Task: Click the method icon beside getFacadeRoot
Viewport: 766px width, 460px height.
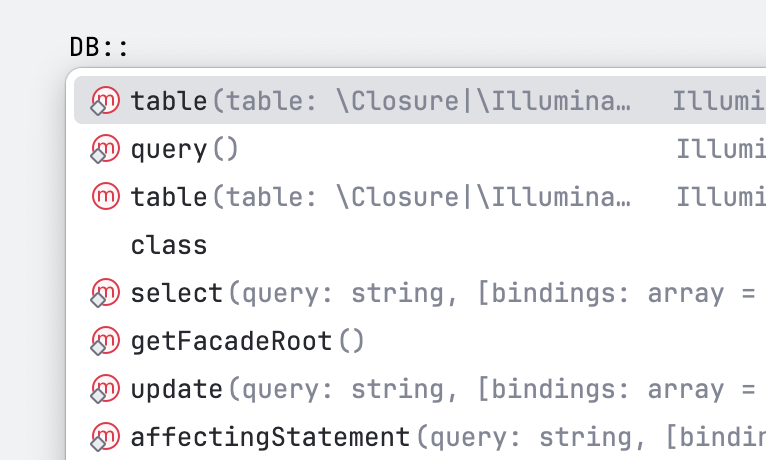Action: [x=105, y=340]
